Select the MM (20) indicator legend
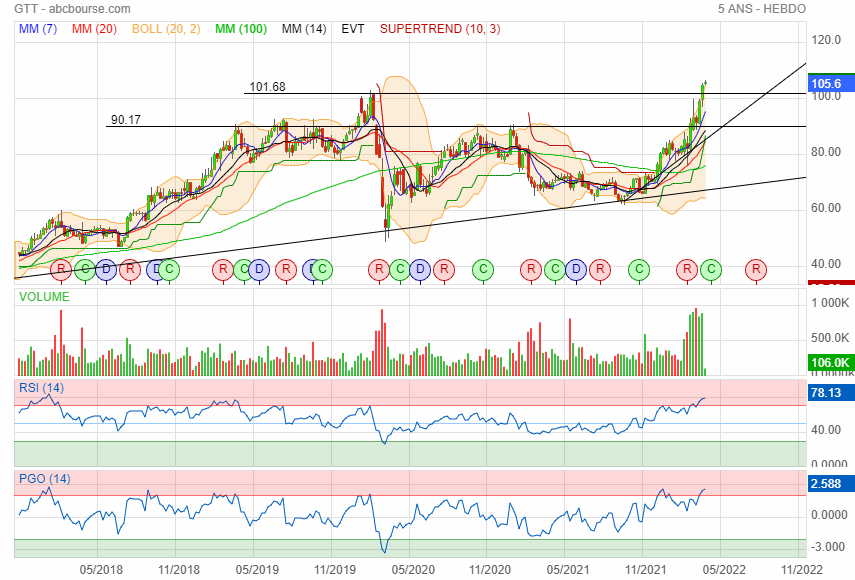Viewport: 855px width, 580px height. point(94,29)
